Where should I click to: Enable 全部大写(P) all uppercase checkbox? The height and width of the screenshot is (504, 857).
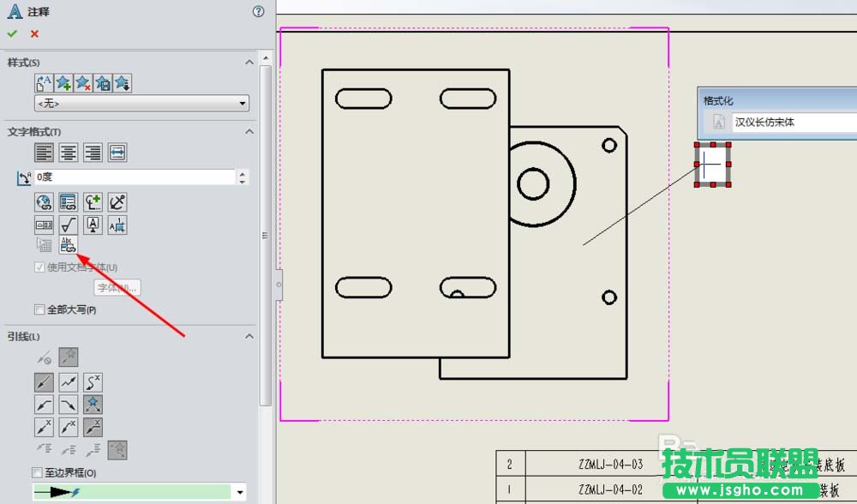39,310
